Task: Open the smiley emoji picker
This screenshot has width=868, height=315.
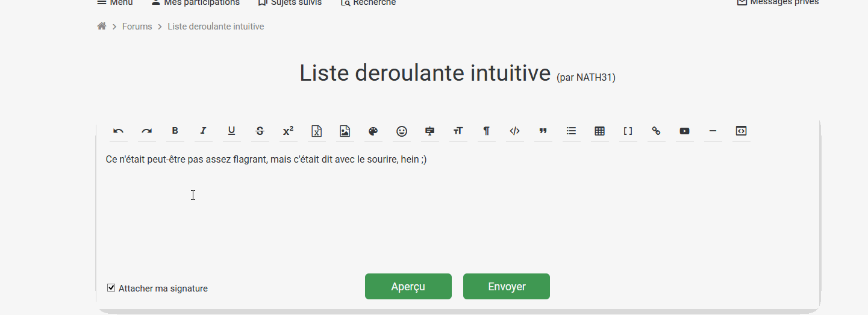Action: point(402,131)
